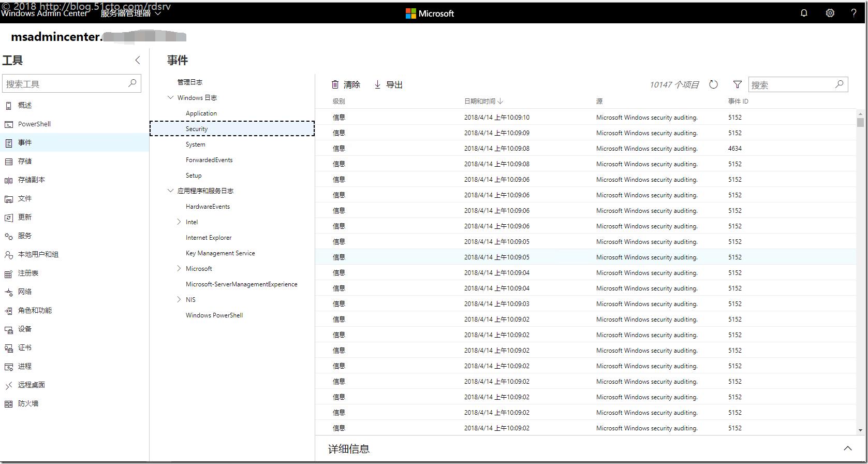Screen dimensions: 868x464
Task: Click the 事件 events icon in the tools list
Action: 8,143
